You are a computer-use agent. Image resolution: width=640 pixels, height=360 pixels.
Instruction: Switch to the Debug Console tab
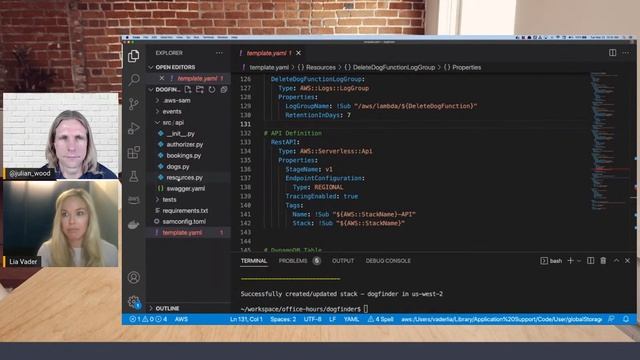[388, 261]
